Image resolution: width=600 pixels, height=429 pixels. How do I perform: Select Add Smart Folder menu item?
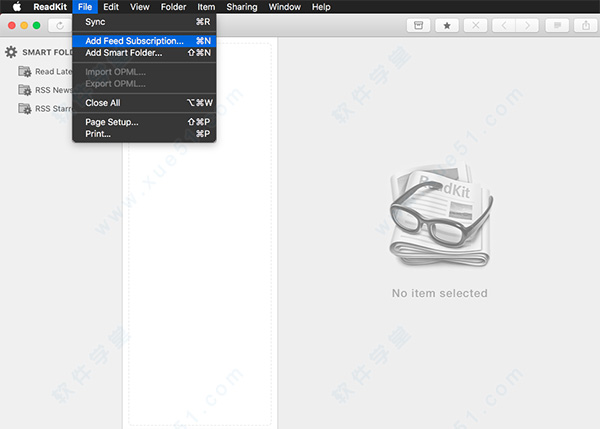click(x=144, y=53)
